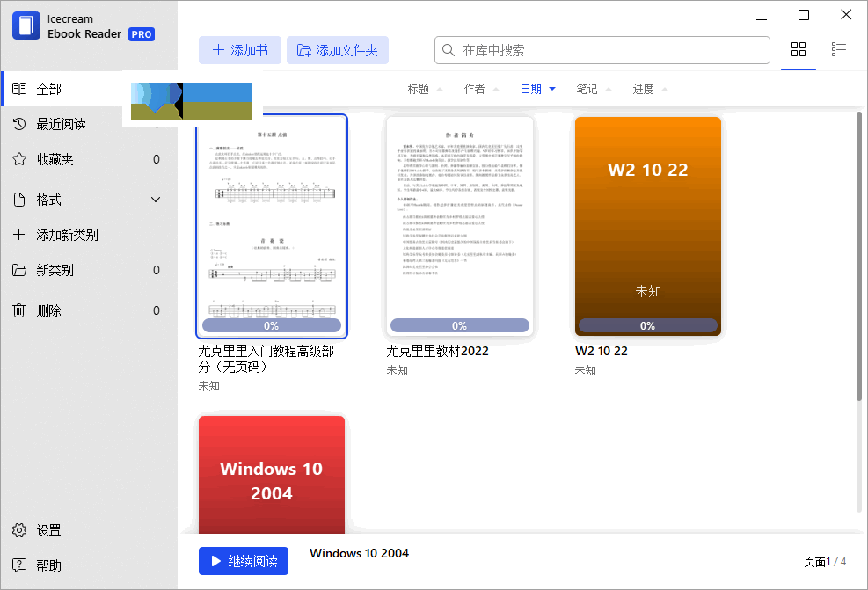Click the W2 10 22 title below cover

tap(602, 352)
